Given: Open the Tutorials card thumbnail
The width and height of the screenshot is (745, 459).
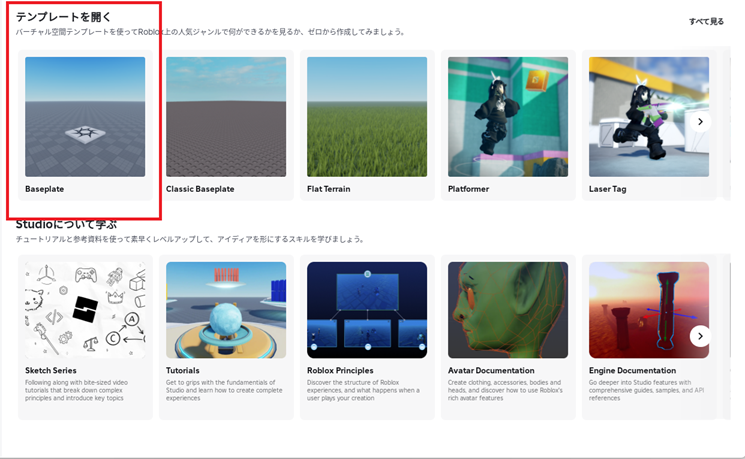Looking at the screenshot, I should 226,311.
